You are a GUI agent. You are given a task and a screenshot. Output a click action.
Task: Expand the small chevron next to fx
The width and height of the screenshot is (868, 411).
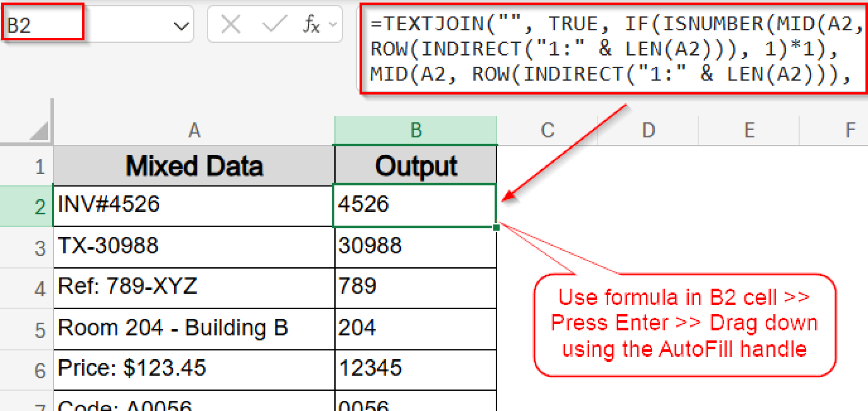click(332, 24)
